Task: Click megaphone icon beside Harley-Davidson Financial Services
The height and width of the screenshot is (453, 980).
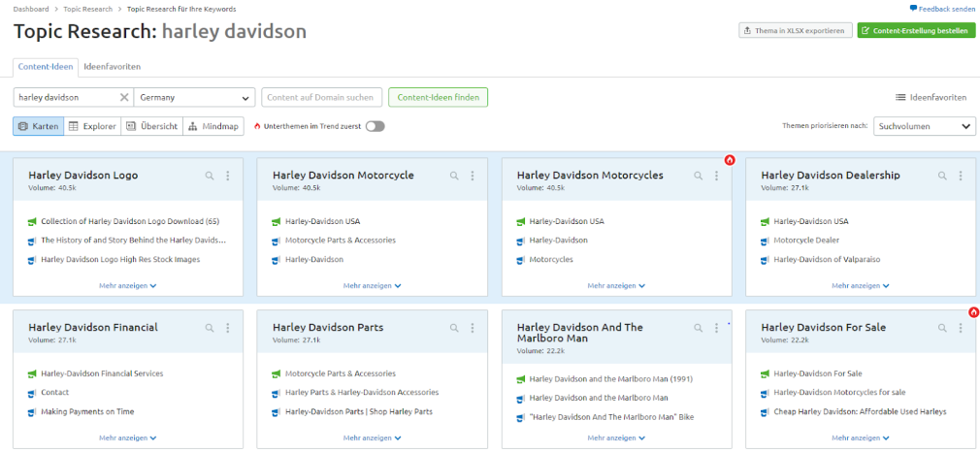Action: pyautogui.click(x=32, y=374)
